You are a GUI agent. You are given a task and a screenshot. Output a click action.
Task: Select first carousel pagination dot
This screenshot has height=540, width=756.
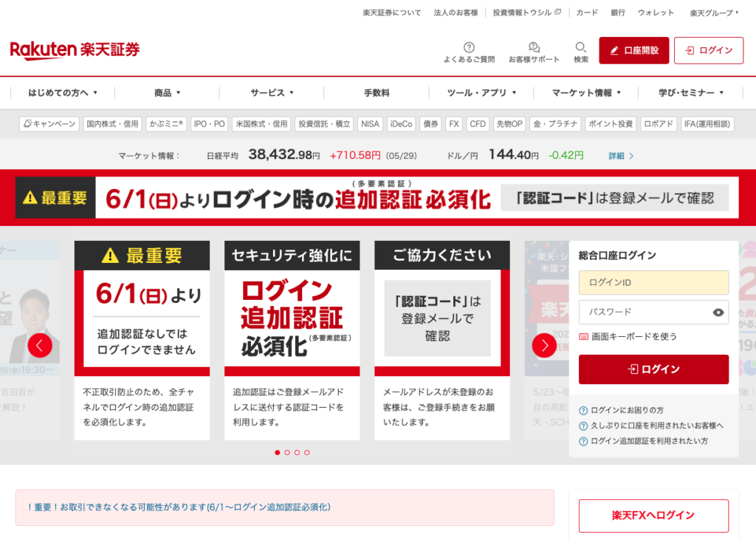point(278,452)
